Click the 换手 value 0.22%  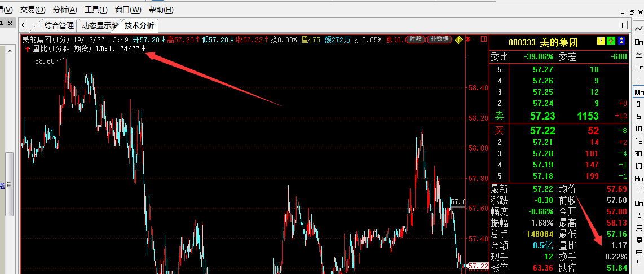pos(616,257)
